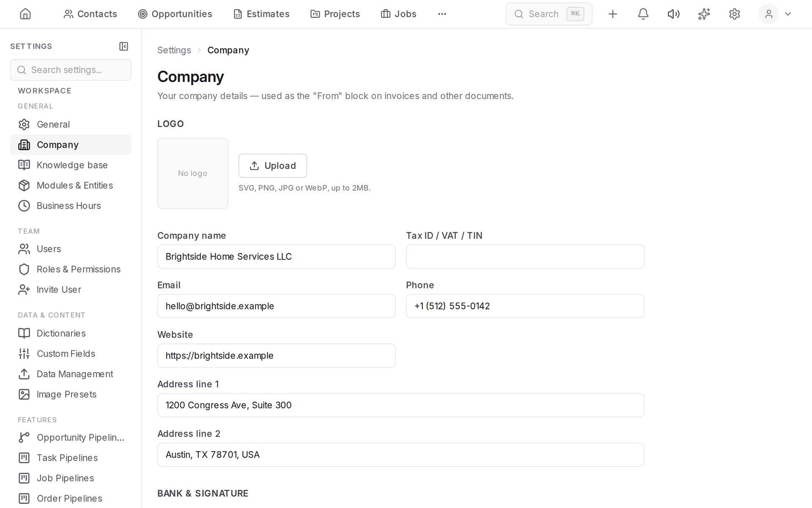Open the user profile avatar

(x=768, y=14)
